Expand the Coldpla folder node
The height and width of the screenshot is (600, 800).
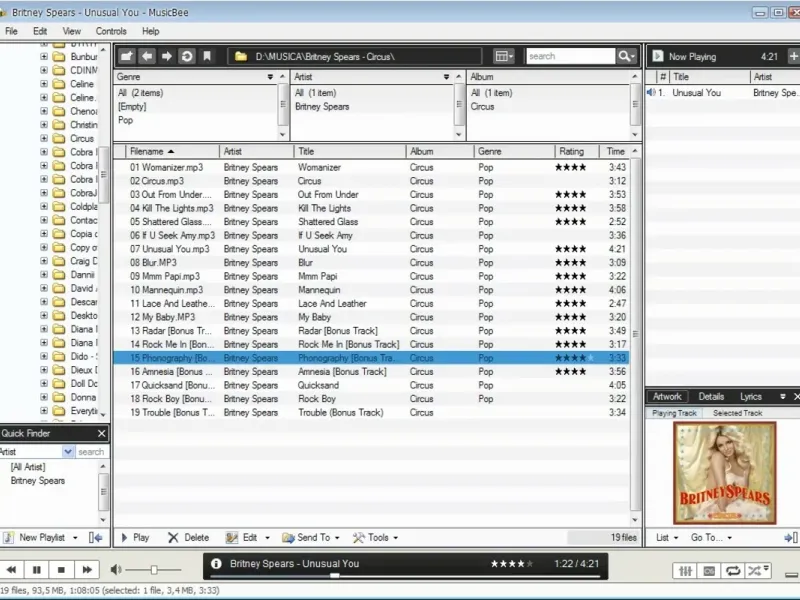coord(44,207)
